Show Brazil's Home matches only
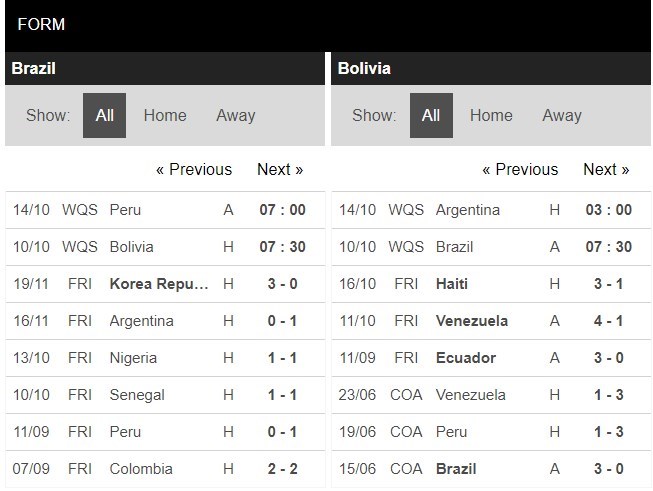 [x=165, y=115]
